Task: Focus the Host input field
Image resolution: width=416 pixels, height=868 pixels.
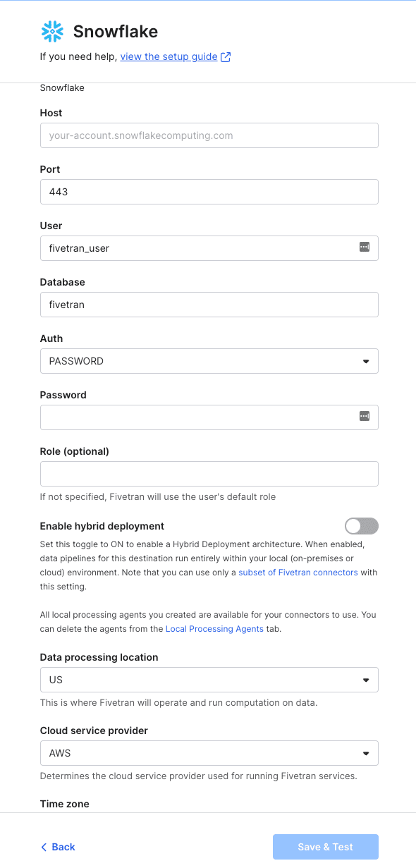Action: [209, 135]
